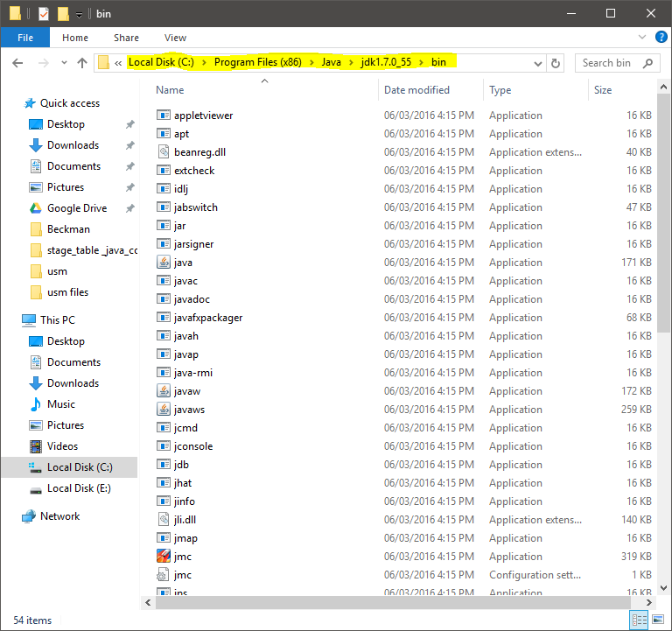
Task: Expand the ribbon with chevron
Action: coord(642,38)
